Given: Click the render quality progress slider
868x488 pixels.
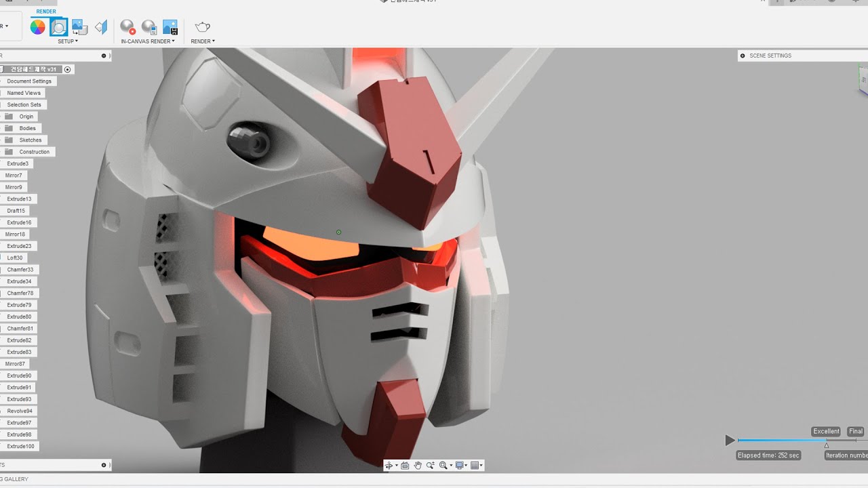Looking at the screenshot, I should [x=802, y=441].
